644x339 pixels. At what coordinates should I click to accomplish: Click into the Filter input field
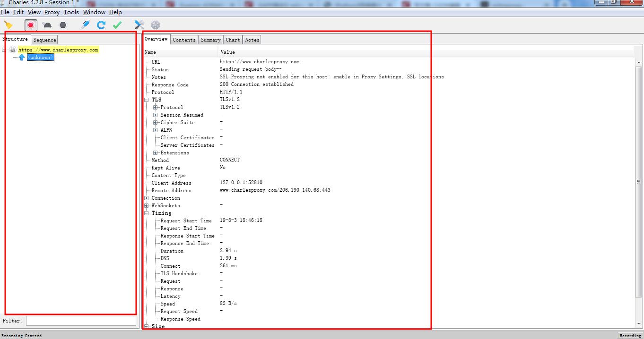81,321
